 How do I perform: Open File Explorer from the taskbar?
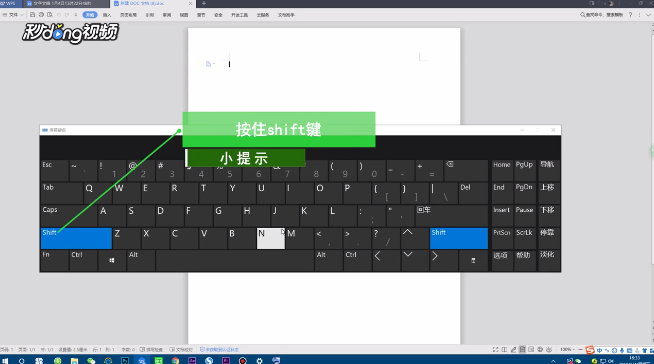[x=74, y=361]
